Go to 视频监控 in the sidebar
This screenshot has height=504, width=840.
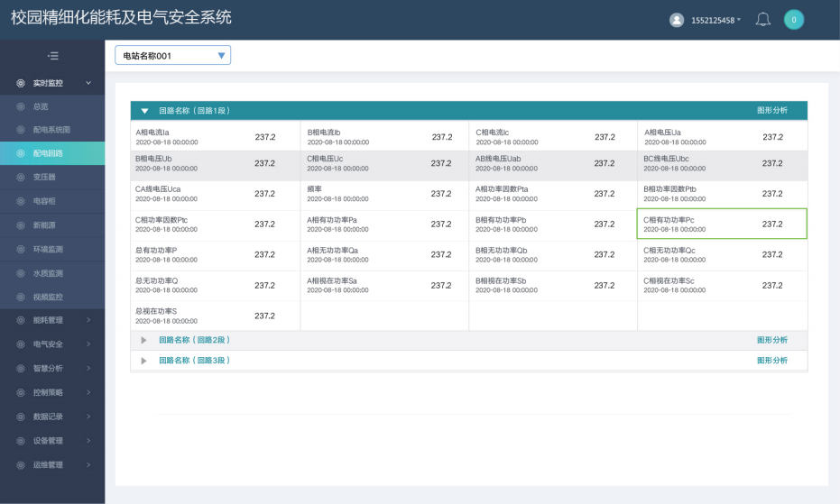(x=48, y=297)
